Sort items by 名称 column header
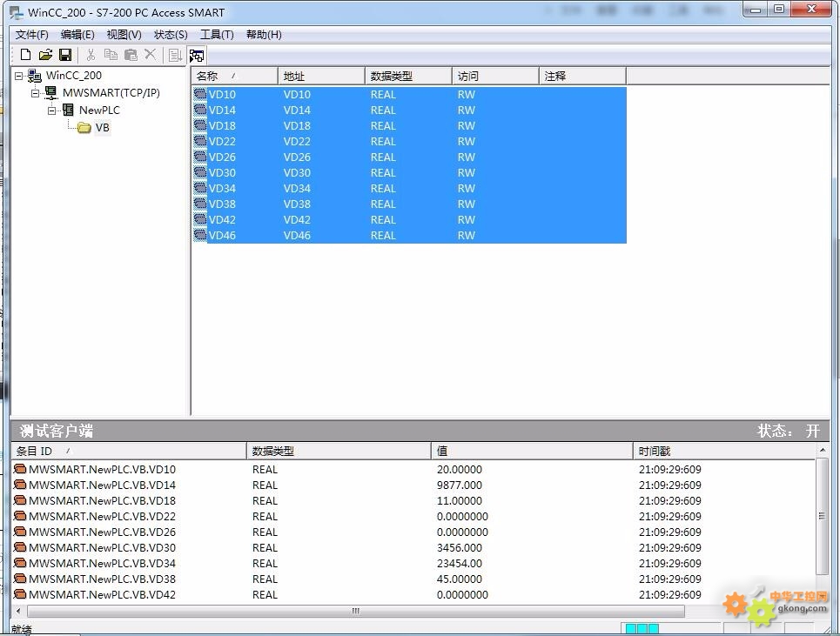This screenshot has height=636, width=840. (235, 76)
